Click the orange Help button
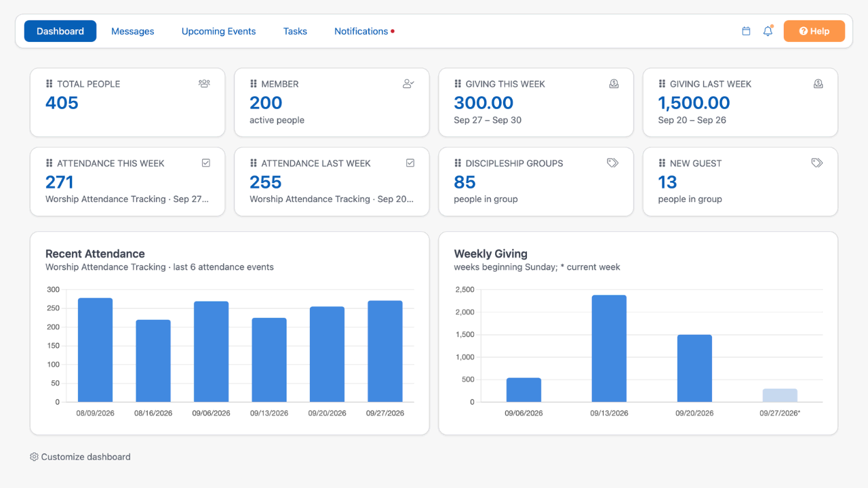 tap(814, 31)
